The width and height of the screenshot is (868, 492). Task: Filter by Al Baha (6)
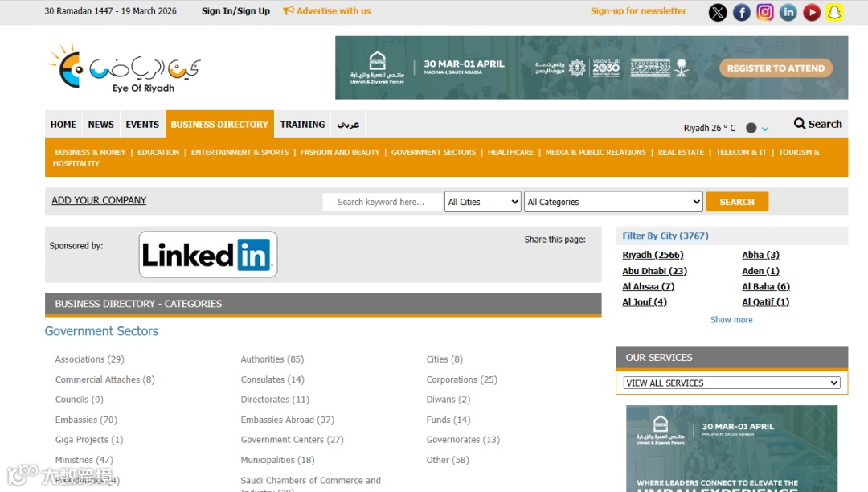tap(766, 287)
